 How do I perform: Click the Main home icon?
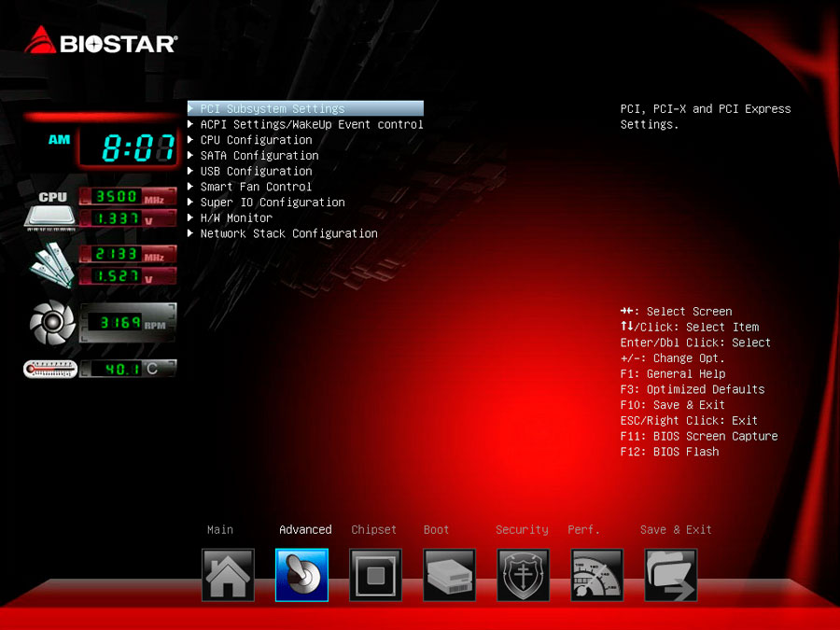[228, 575]
